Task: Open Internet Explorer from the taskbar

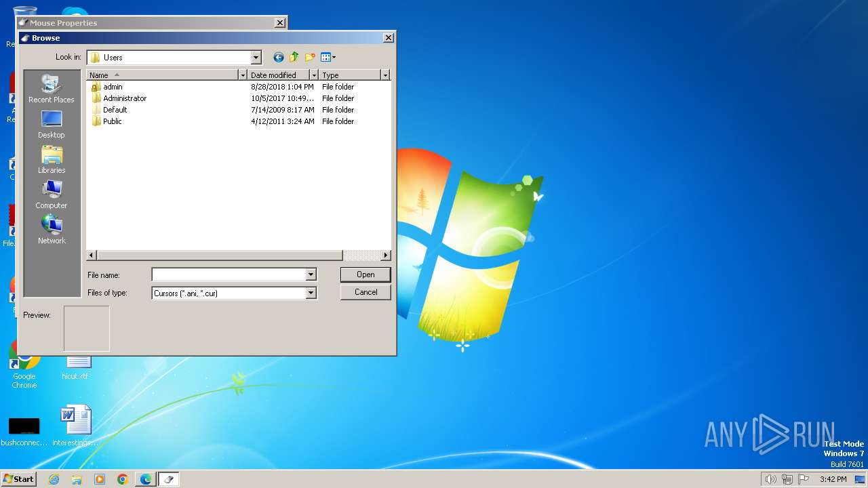Action: click(x=54, y=479)
